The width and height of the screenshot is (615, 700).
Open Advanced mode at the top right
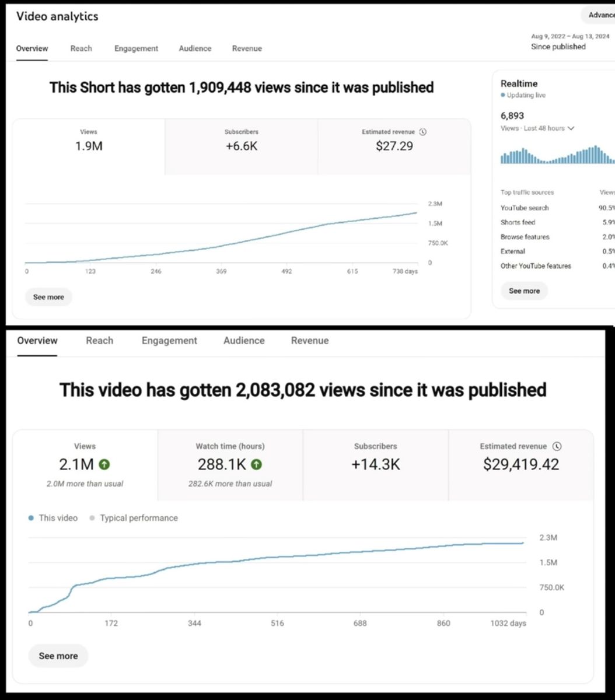tap(600, 15)
